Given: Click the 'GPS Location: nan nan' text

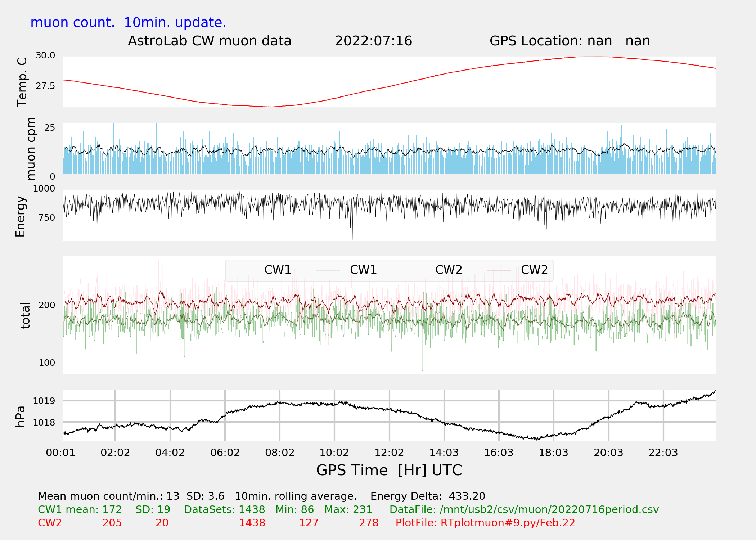Looking at the screenshot, I should click(x=570, y=41).
